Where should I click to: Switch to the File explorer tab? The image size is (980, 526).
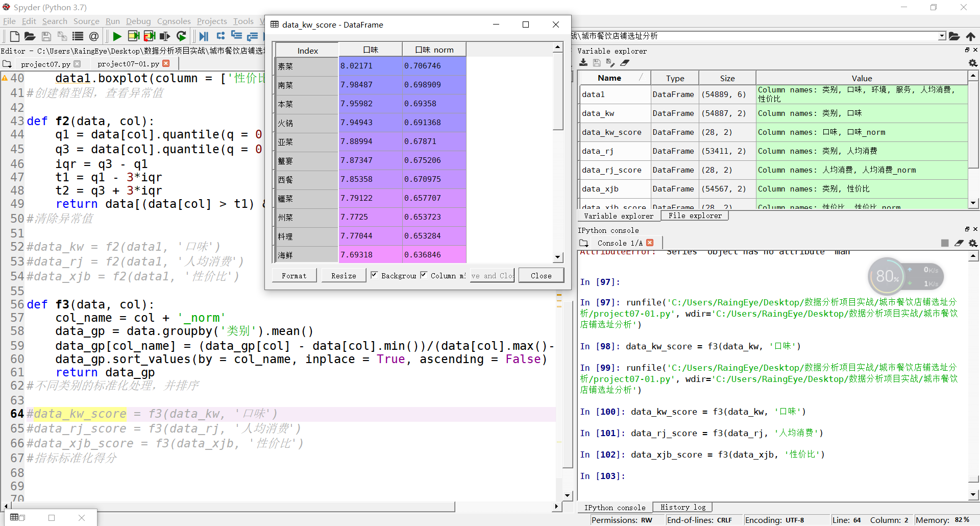695,216
